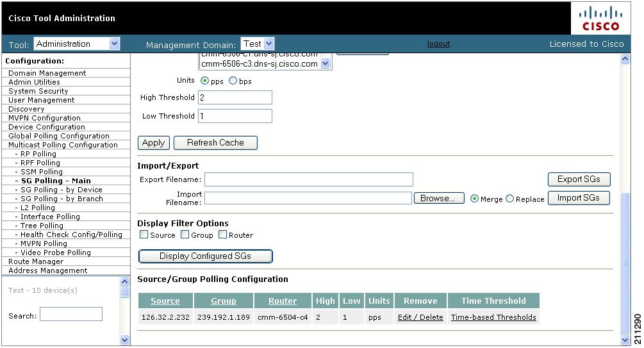Click the Browse... button

click(439, 198)
